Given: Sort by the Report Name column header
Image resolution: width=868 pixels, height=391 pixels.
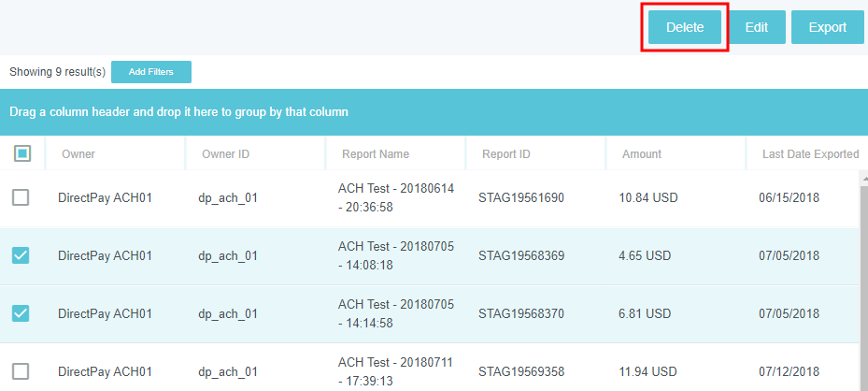Looking at the screenshot, I should tap(376, 154).
